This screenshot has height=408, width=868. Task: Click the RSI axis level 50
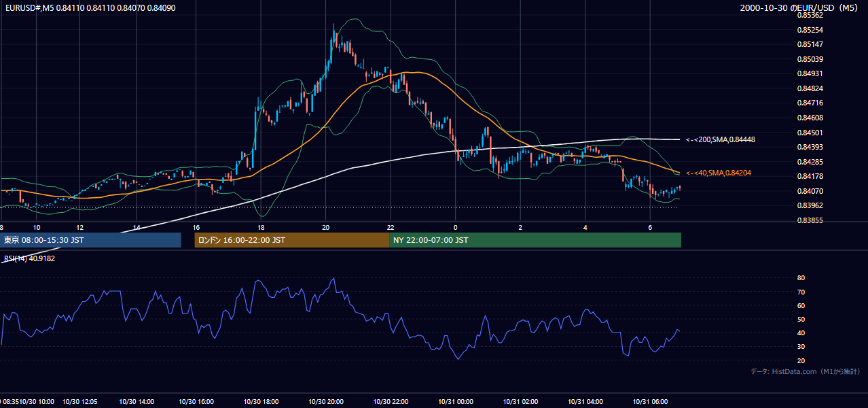(801, 319)
